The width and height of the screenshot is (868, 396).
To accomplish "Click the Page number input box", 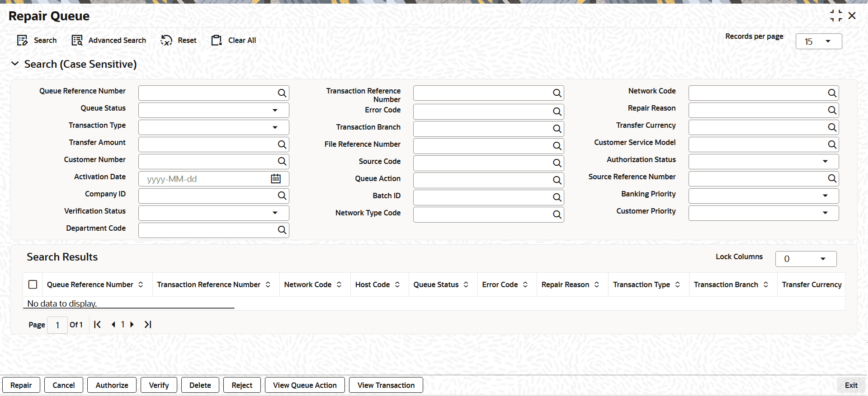I will [x=57, y=325].
